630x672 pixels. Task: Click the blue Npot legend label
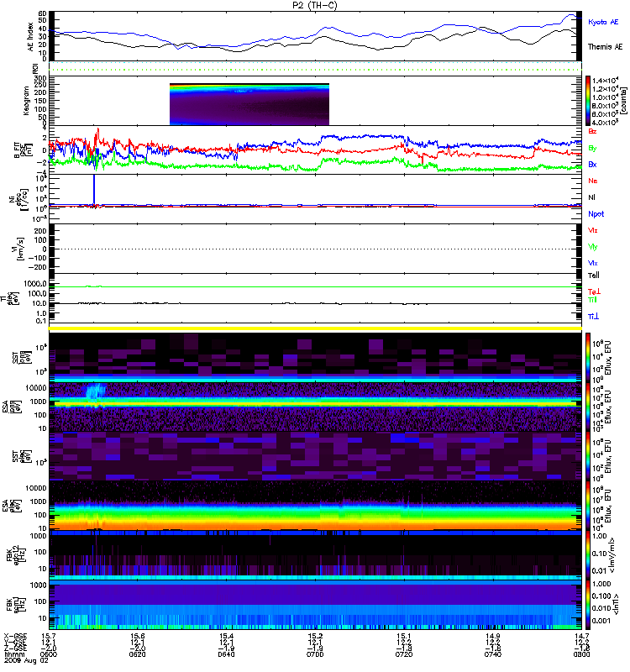click(x=596, y=213)
